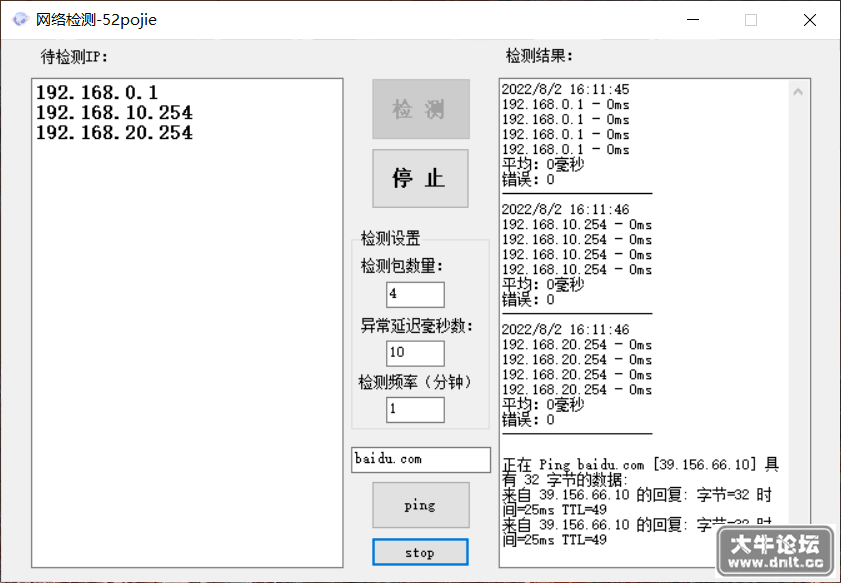Click the 检测频率（分钟）label
Image resolution: width=841 pixels, height=583 pixels.
click(417, 382)
